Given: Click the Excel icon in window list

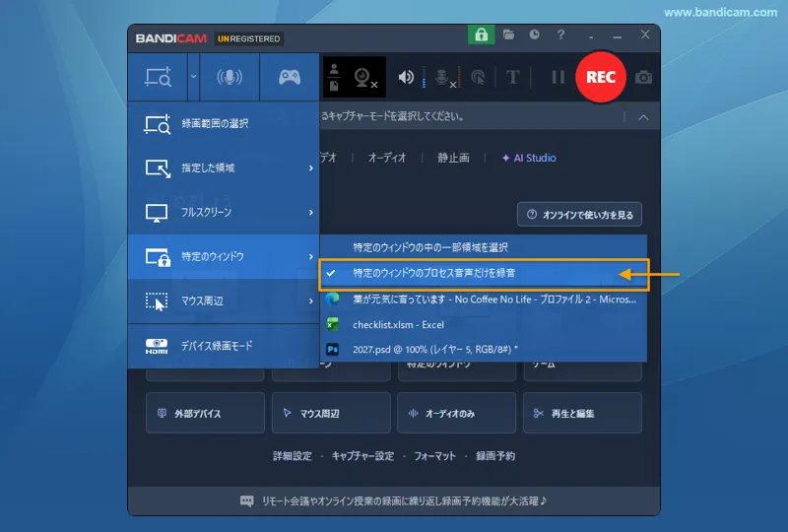Looking at the screenshot, I should pyautogui.click(x=332, y=324).
